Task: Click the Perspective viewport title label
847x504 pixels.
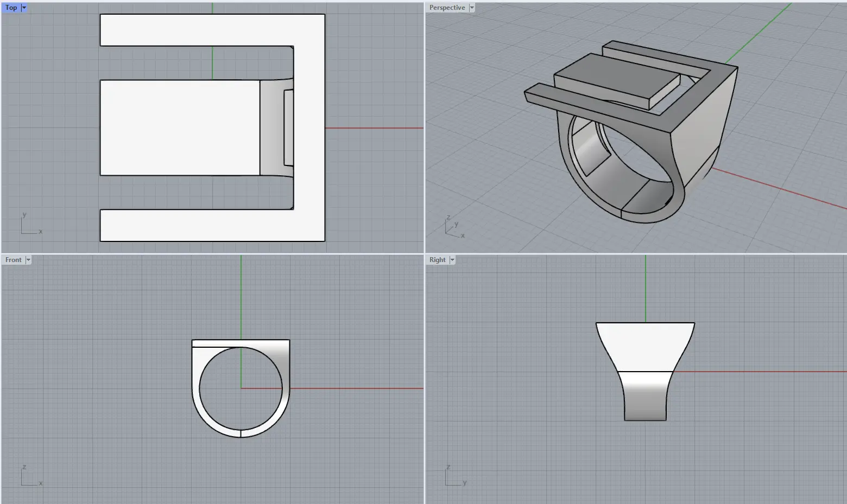Action: point(447,8)
